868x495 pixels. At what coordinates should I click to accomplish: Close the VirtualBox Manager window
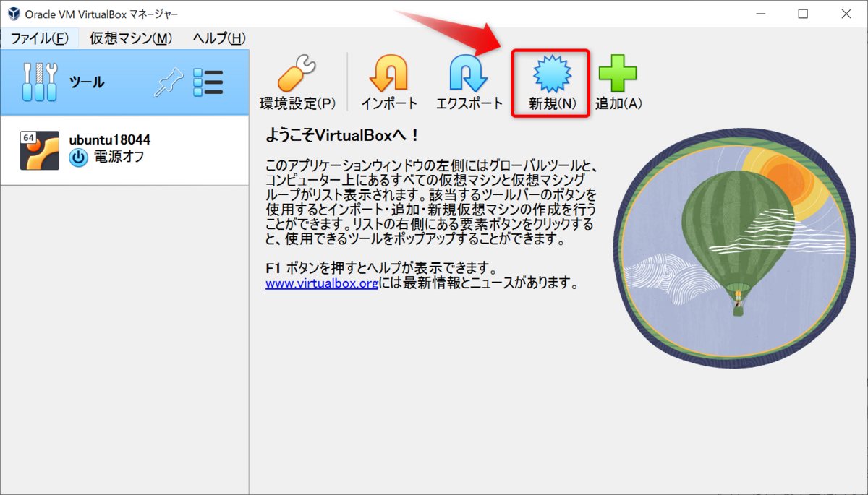click(x=845, y=14)
